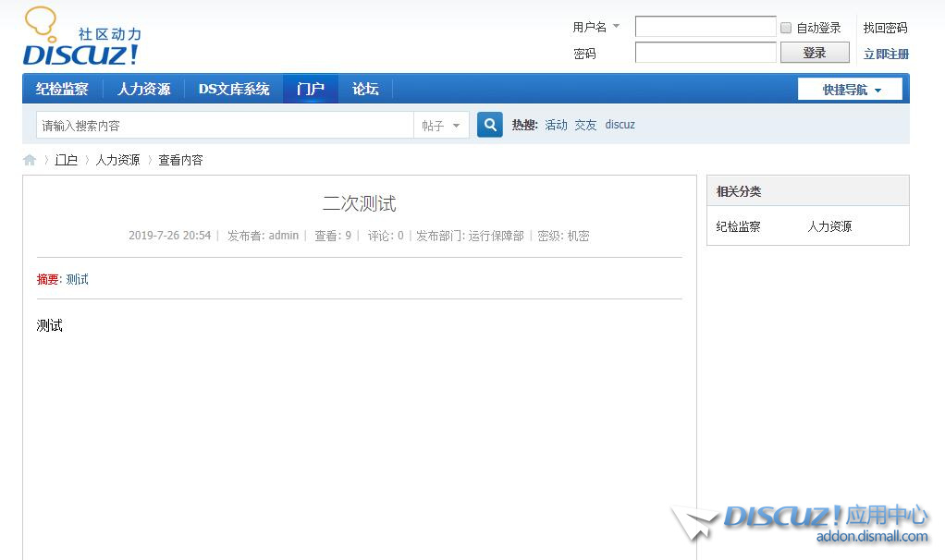Open the 人力资源 nav tab
The height and width of the screenshot is (560, 945).
[x=144, y=89]
